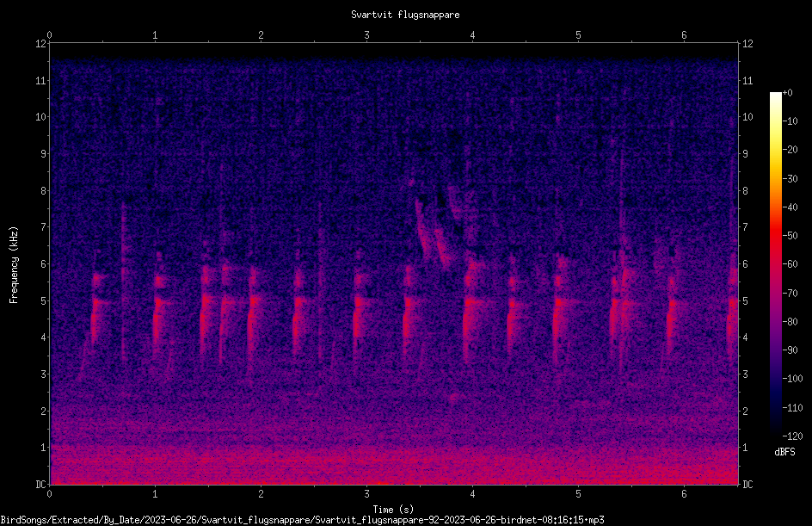This screenshot has width=812, height=526.
Task: Click "9" on the right frequency axis
Action: 745,154
